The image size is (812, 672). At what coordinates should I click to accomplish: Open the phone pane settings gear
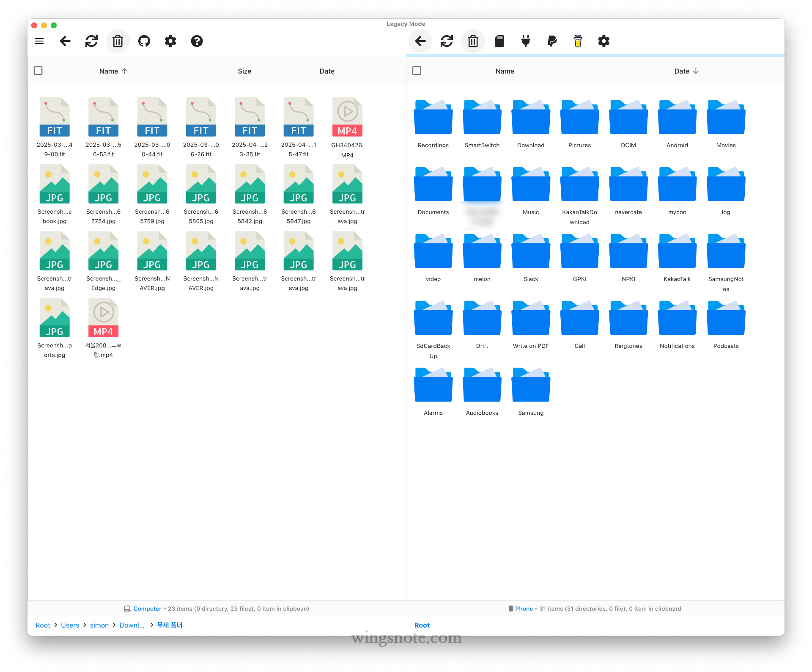coord(604,41)
